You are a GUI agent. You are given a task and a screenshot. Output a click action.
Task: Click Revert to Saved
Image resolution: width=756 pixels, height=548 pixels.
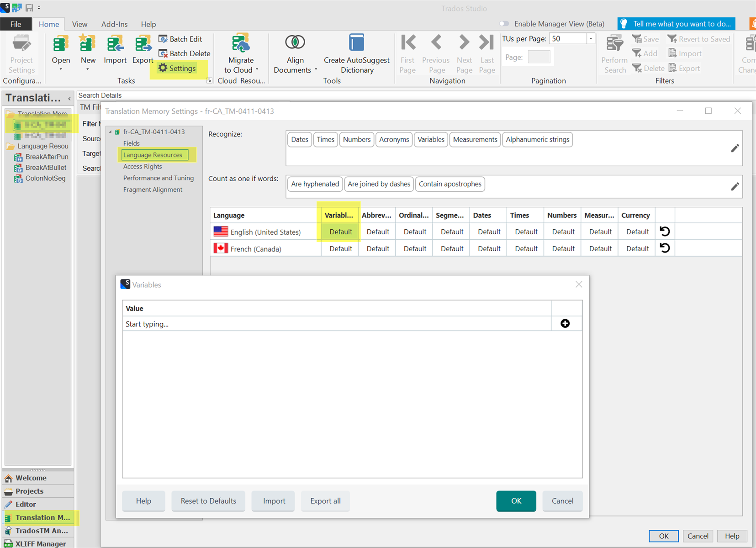click(x=699, y=39)
